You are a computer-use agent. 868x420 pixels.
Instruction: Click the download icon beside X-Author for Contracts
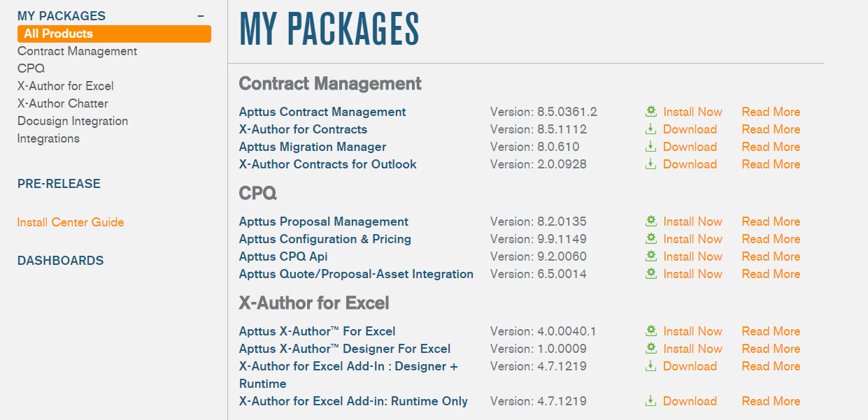click(x=650, y=129)
